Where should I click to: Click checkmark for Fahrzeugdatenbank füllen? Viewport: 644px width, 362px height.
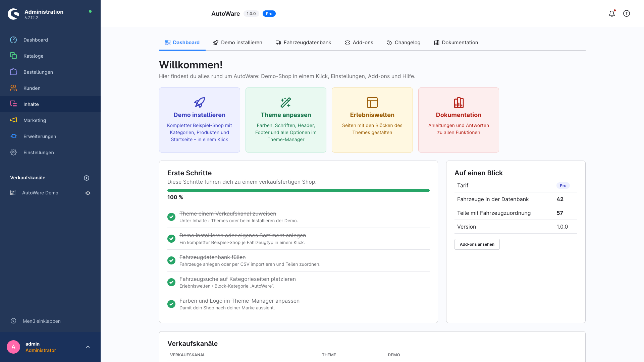(x=171, y=260)
